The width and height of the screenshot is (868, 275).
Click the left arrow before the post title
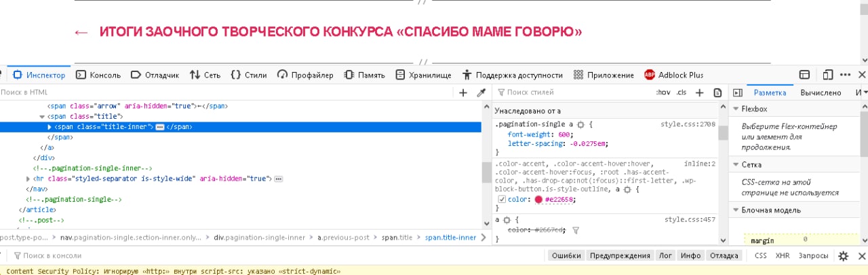click(81, 33)
